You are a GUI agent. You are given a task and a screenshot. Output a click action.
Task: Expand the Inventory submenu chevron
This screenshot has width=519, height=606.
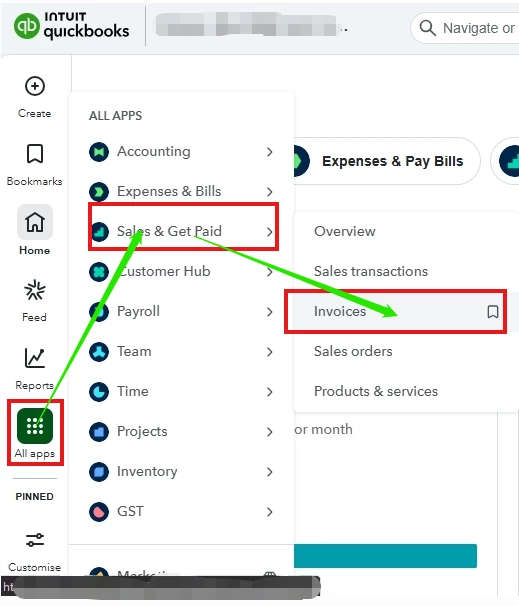click(x=270, y=472)
